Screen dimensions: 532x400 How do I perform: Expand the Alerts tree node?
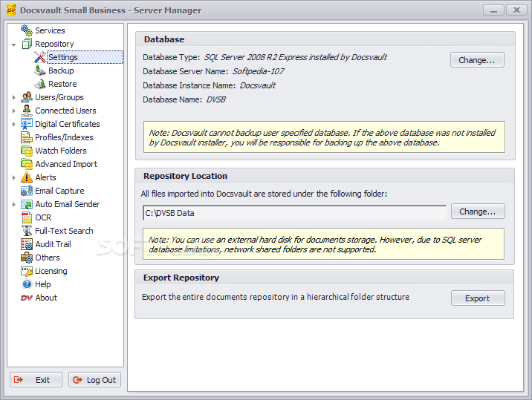coord(13,177)
